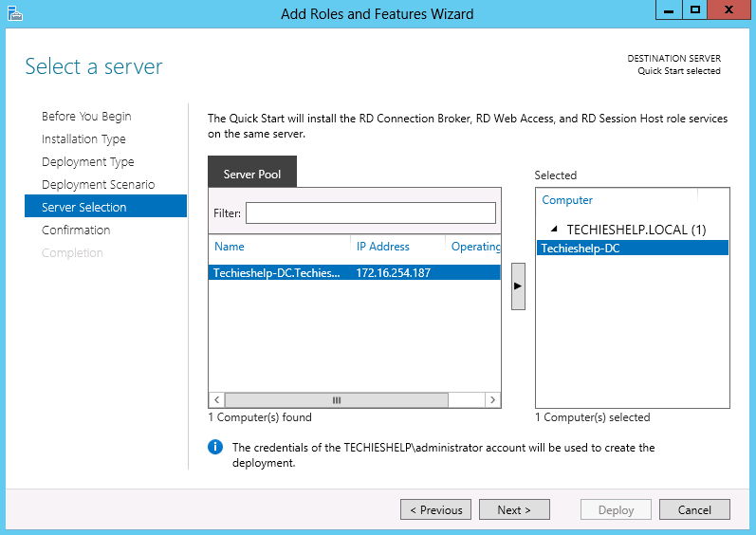The height and width of the screenshot is (535, 756).
Task: Open the Server Pool tab
Action: pyautogui.click(x=252, y=172)
